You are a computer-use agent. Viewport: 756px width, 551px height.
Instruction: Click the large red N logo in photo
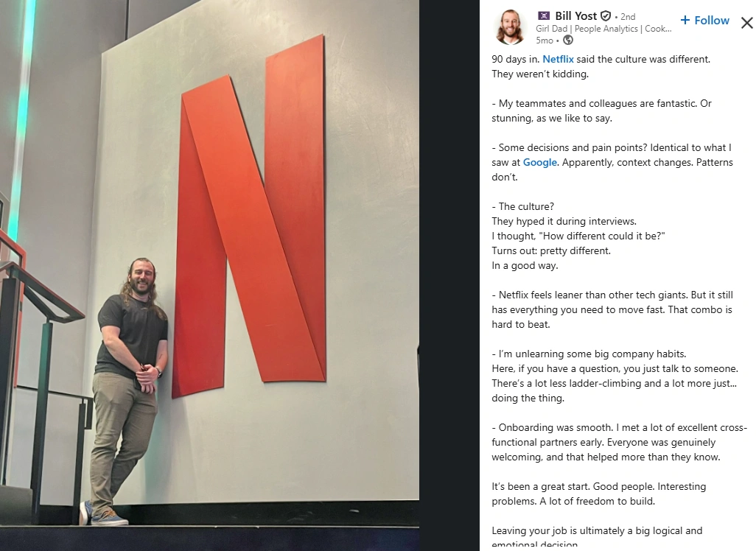250,217
